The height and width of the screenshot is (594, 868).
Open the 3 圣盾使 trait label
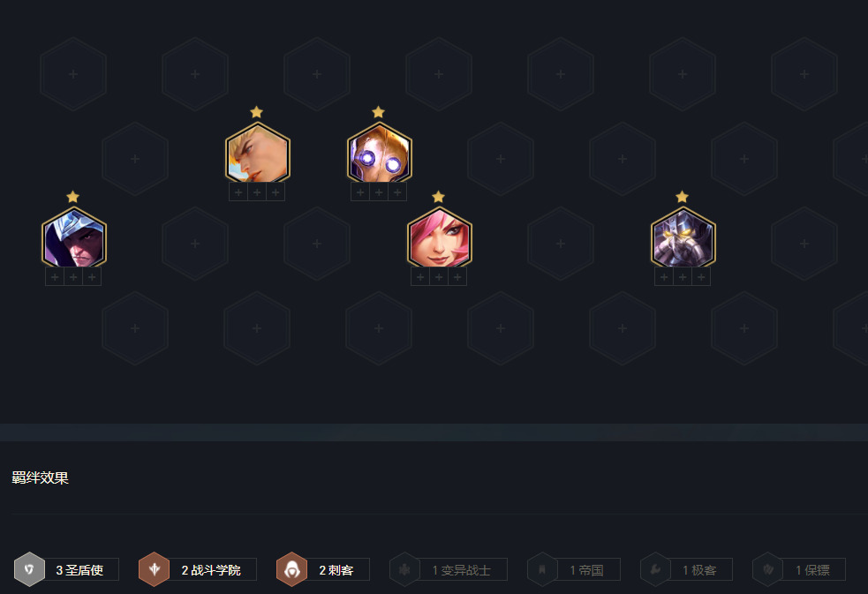click(x=79, y=569)
